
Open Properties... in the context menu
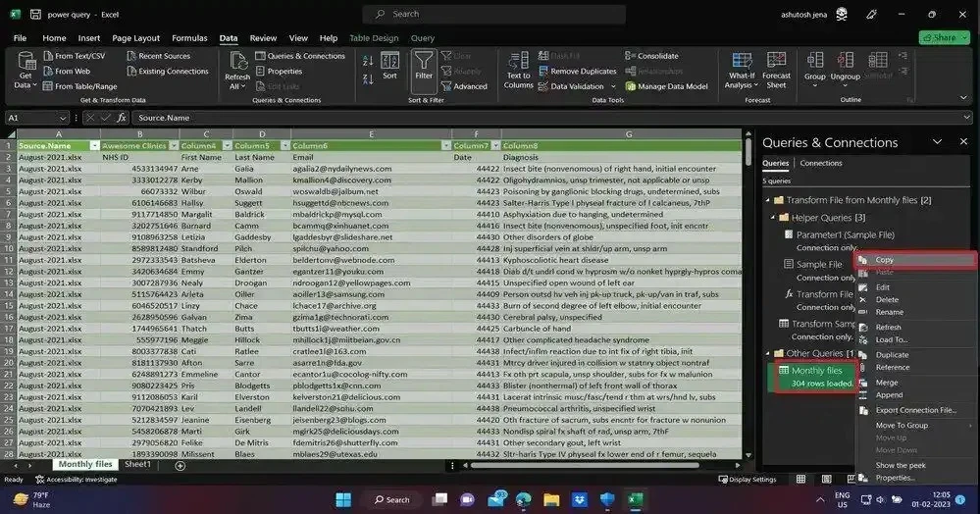(x=895, y=478)
